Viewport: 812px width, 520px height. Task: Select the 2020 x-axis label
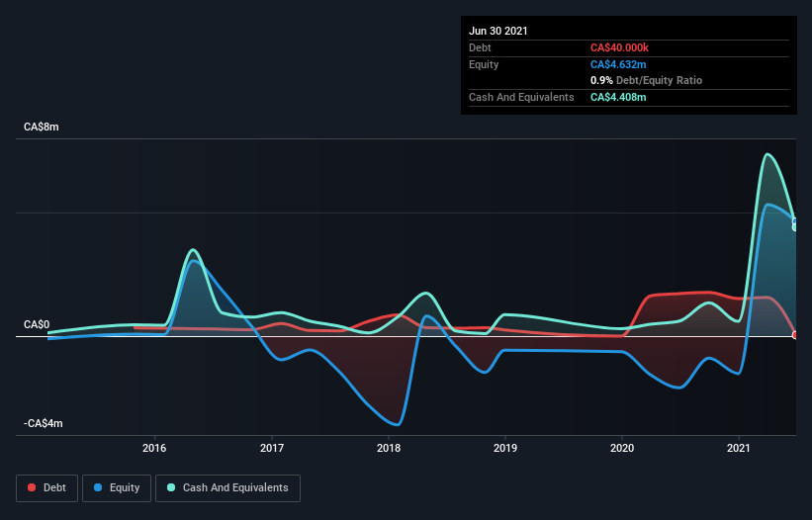coord(622,448)
